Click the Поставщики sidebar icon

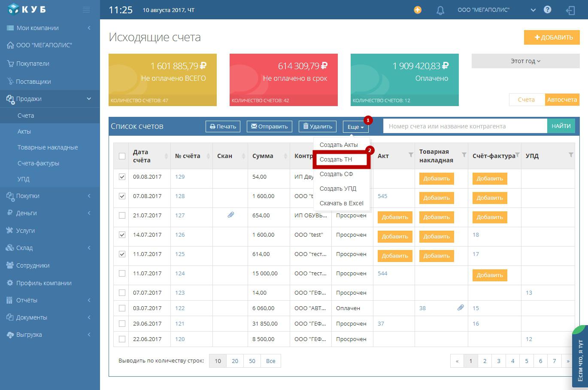pos(10,81)
